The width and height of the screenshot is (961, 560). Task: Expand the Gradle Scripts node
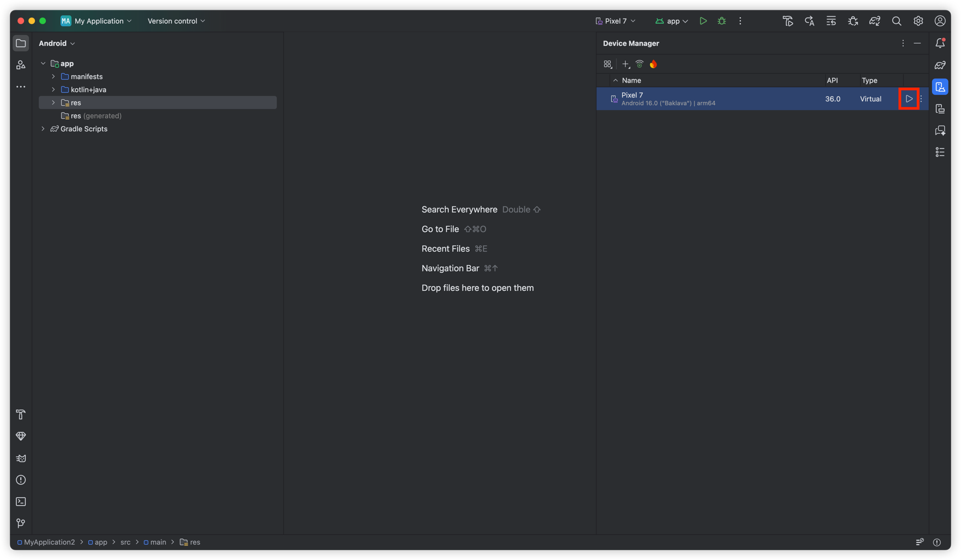point(43,129)
